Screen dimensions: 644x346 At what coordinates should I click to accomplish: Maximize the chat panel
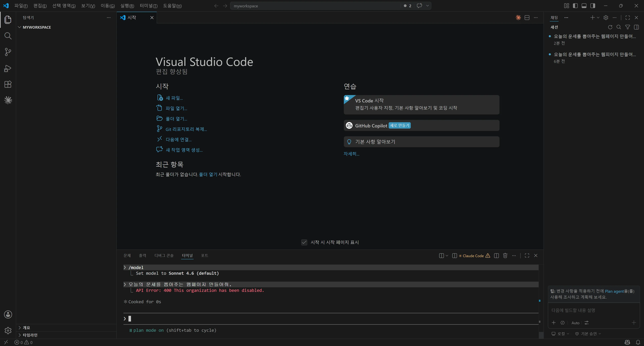point(628,17)
